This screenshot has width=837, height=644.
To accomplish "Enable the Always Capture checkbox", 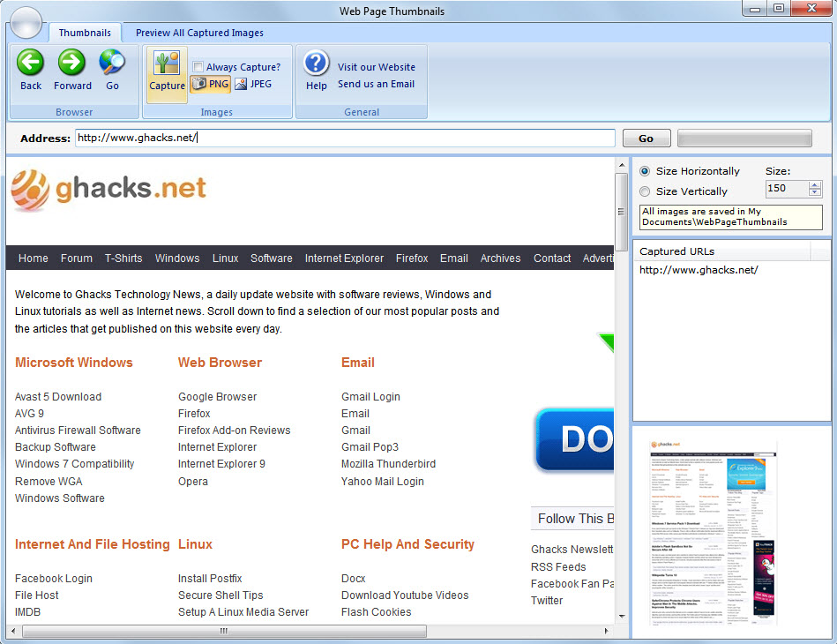I will tap(198, 67).
